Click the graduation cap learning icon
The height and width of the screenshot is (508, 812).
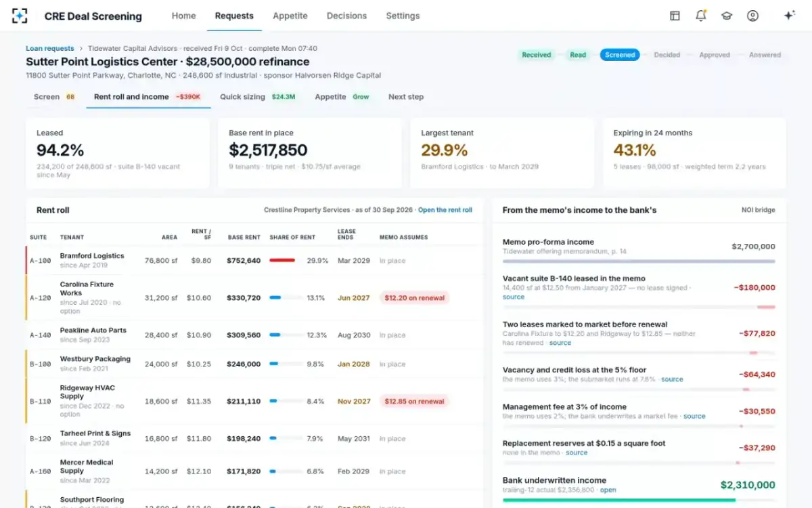coord(727,16)
